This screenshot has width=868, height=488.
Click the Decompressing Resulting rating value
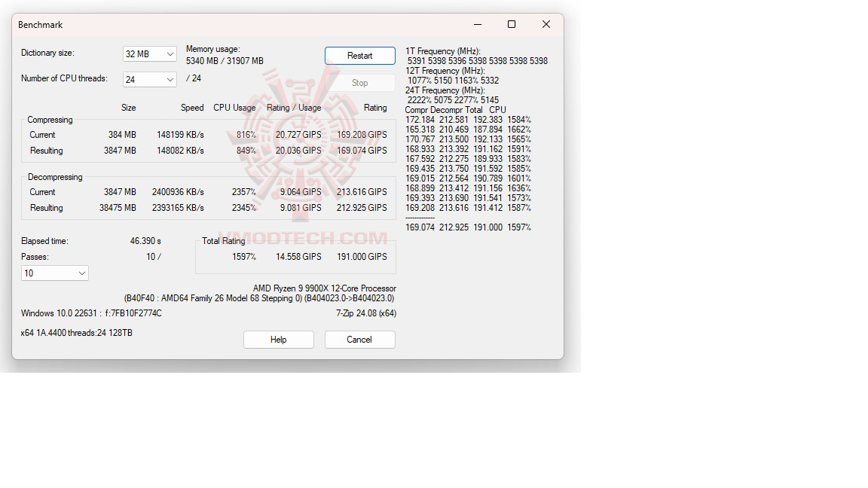tap(362, 208)
